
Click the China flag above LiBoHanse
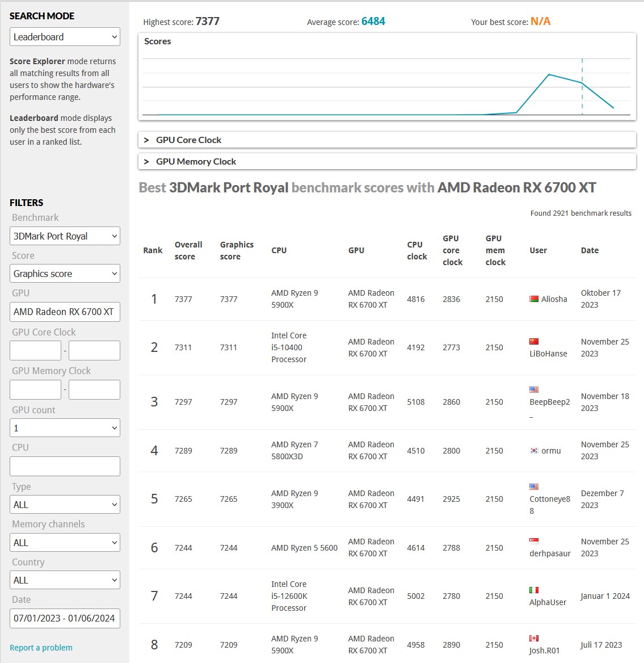click(534, 341)
